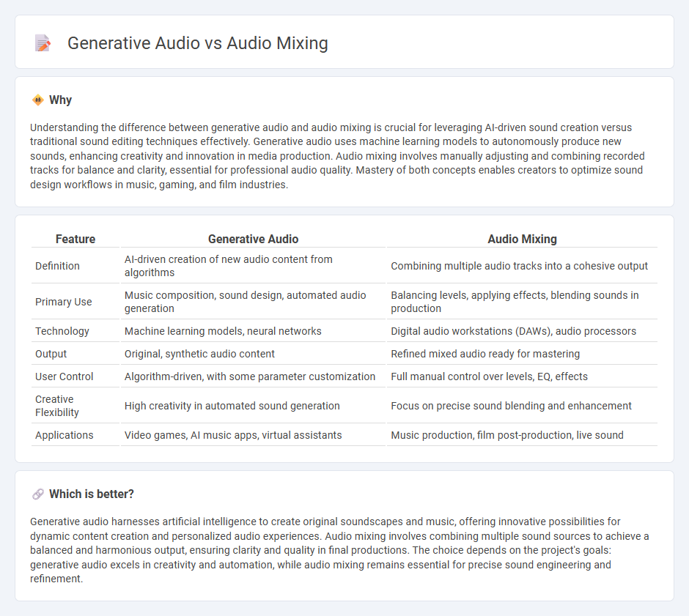Click cell Balancing levels, applying effects, blending sounds
Screen dimensions: 689x616
[x=522, y=302]
